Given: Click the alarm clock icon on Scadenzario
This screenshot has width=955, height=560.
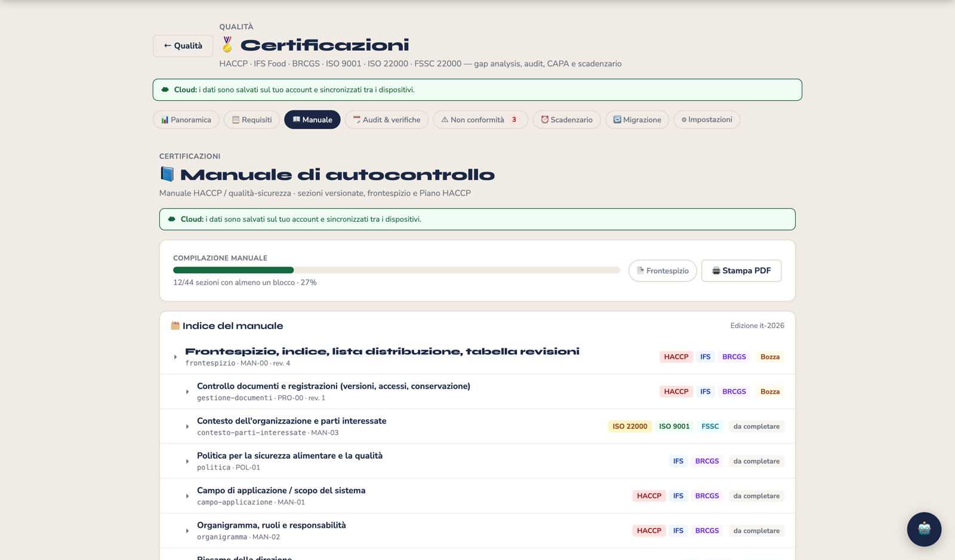Looking at the screenshot, I should 544,120.
